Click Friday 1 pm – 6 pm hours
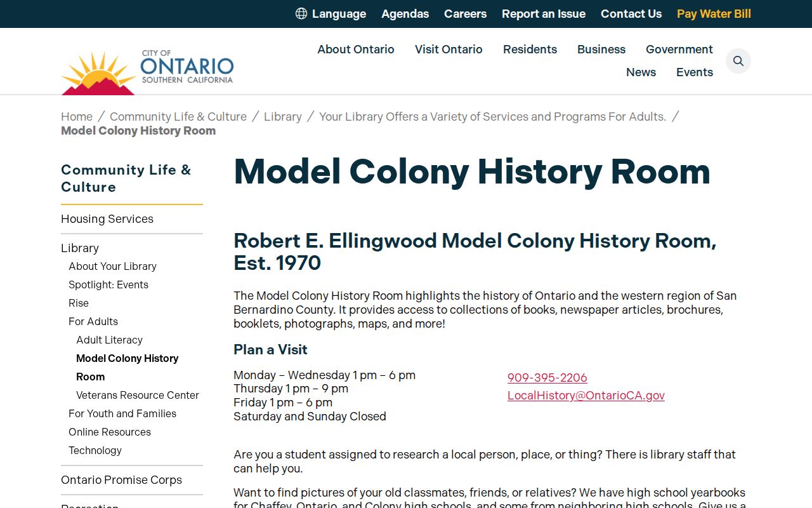The height and width of the screenshot is (508, 812). (283, 403)
